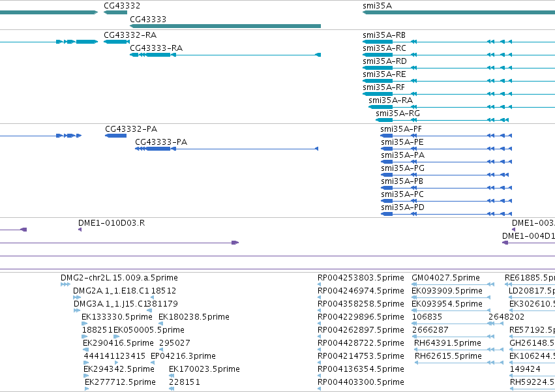Select transcript smi35A-RC
Image resolution: width=555 pixels, height=392 pixels.
(x=384, y=48)
